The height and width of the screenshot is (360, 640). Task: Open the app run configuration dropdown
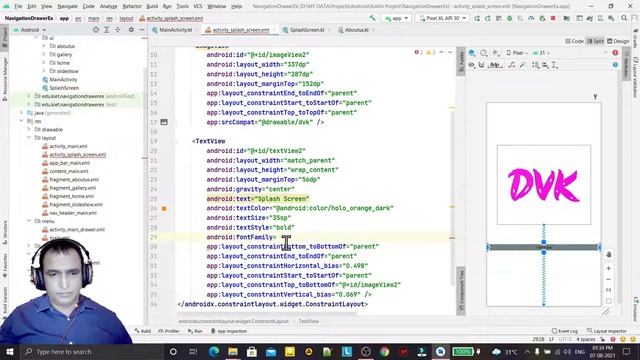[x=396, y=18]
